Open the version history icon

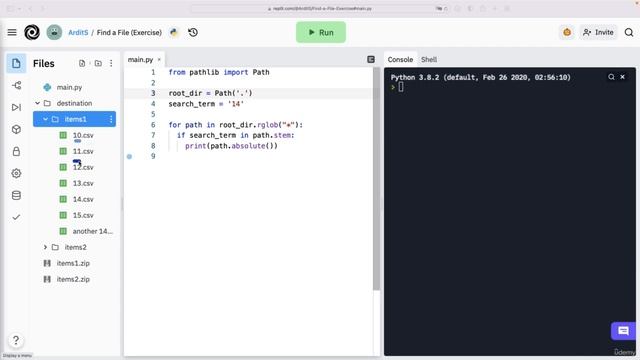(193, 32)
